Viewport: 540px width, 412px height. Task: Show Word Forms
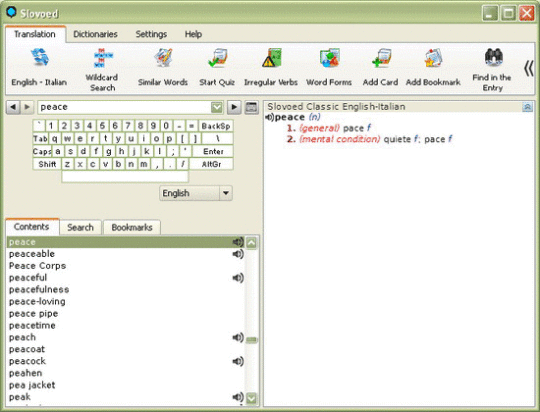(x=329, y=67)
